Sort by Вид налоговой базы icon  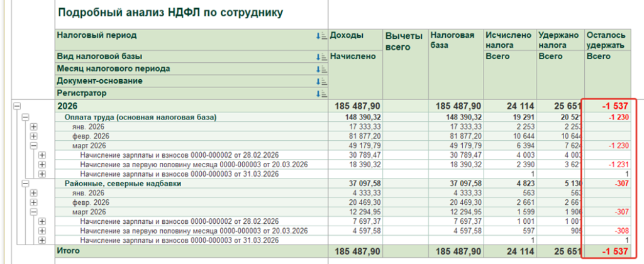(x=321, y=57)
